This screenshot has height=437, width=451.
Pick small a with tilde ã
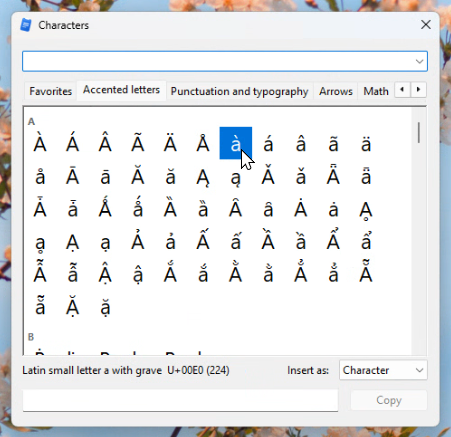coord(333,143)
